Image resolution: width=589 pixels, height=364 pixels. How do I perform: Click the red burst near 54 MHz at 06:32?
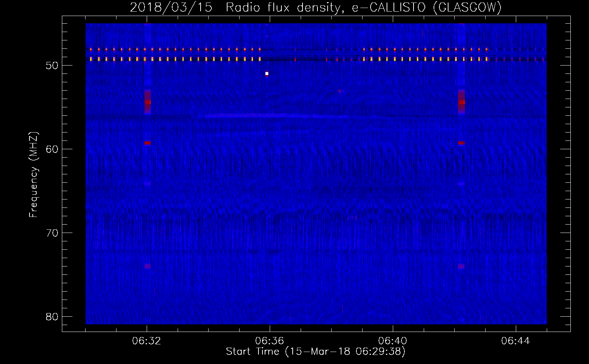tap(147, 102)
